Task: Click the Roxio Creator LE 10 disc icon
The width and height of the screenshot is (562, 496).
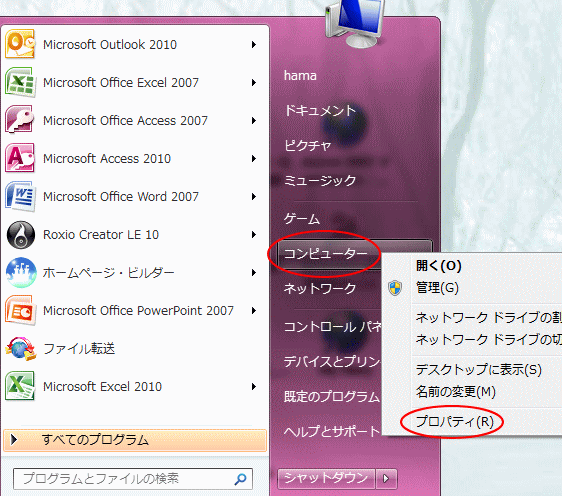Action: 20,235
